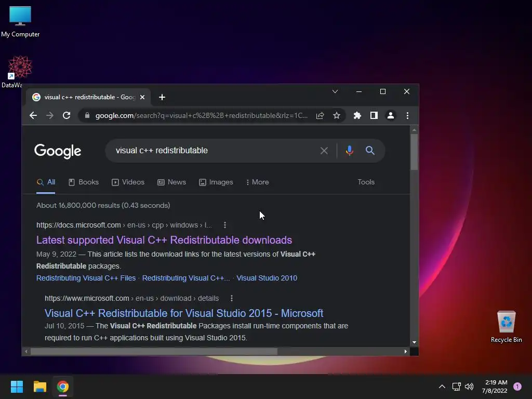Submit search with magnifier icon

coord(370,150)
